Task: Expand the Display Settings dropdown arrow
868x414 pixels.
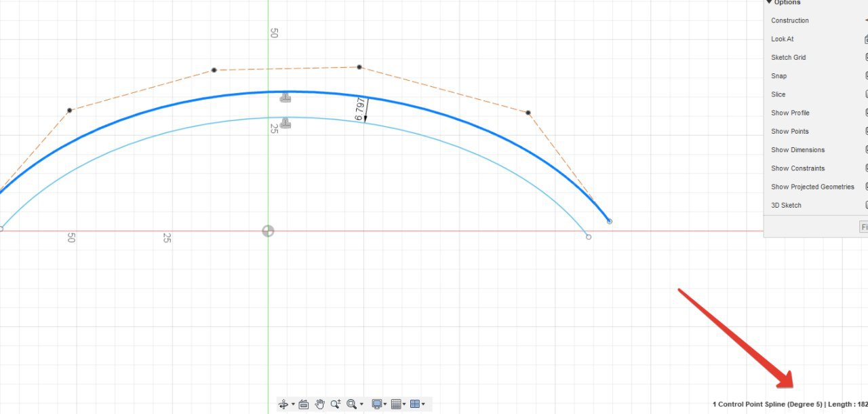Action: [x=385, y=404]
